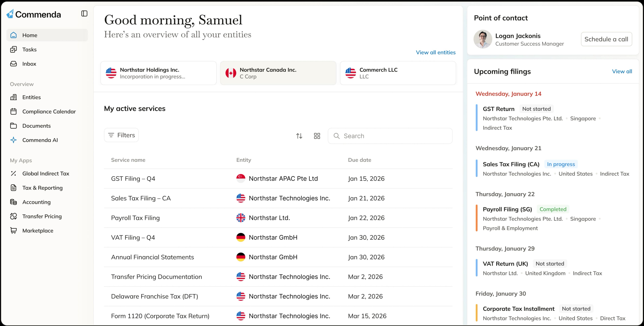Click View all upcoming filings link

622,72
